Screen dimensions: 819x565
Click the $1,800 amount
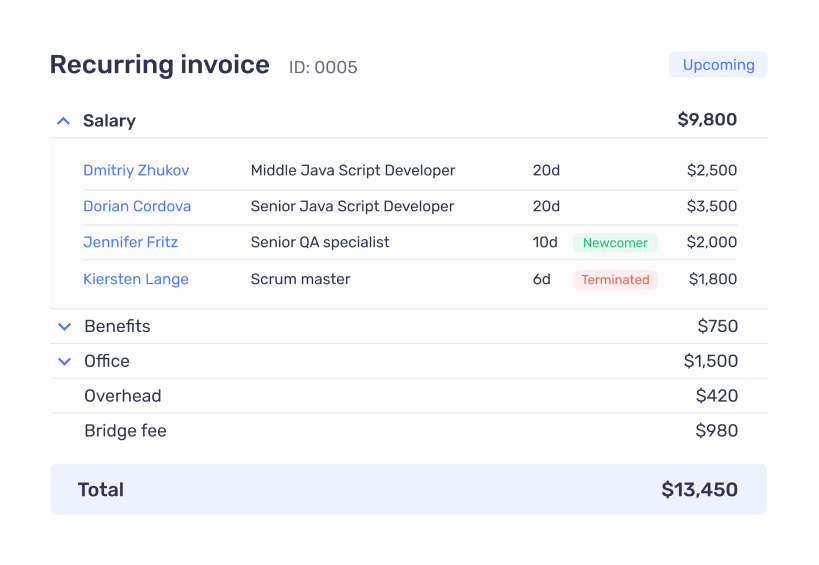pos(713,279)
